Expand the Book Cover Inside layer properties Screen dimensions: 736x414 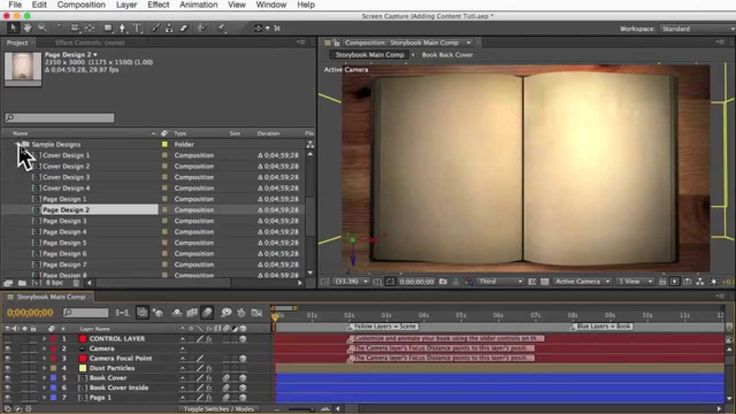44,388
